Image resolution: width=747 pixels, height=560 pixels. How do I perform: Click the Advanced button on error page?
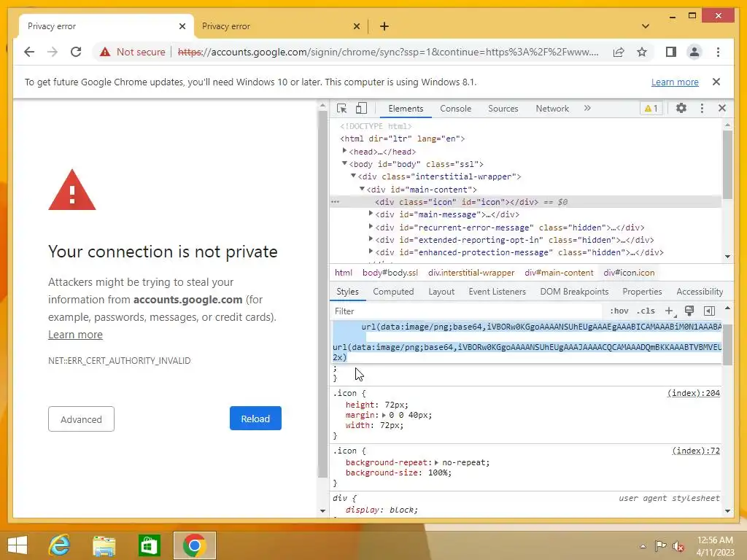(81, 419)
